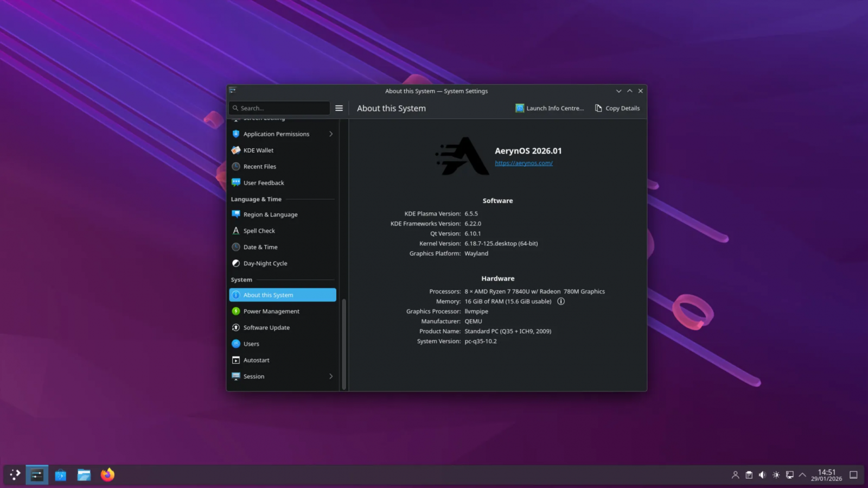Viewport: 868px width, 488px height.
Task: Open KDE Wallet settings
Action: click(258, 150)
